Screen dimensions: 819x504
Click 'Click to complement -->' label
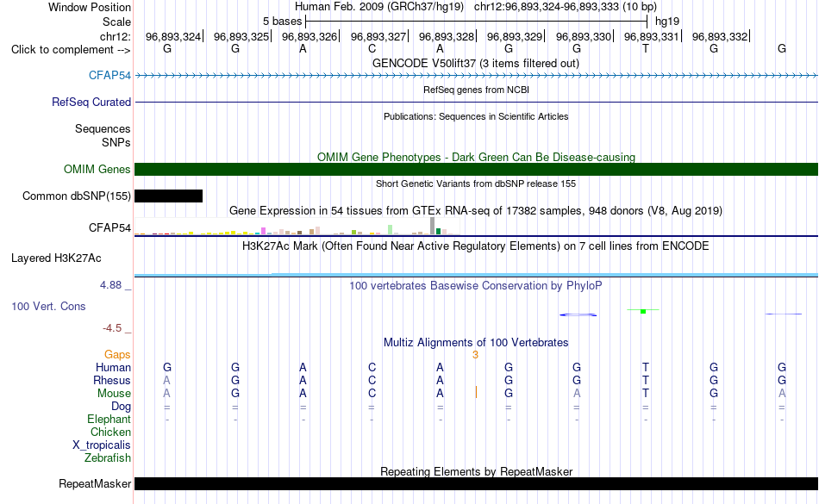(x=71, y=50)
